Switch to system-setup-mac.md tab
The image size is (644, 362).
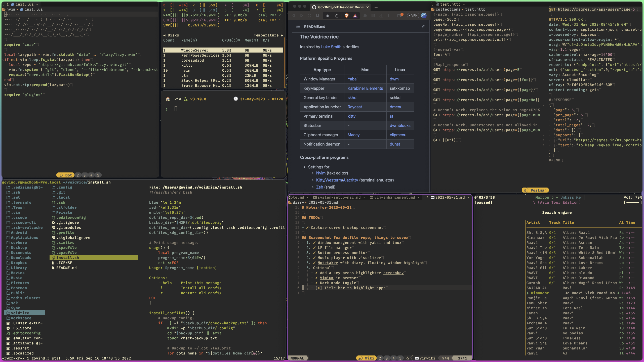coord(339,197)
